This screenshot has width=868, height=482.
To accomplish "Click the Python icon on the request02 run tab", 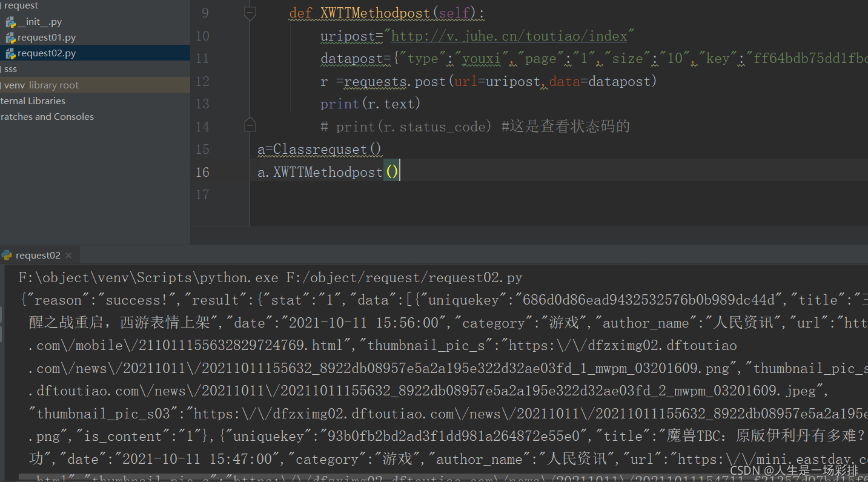I will pyautogui.click(x=7, y=255).
